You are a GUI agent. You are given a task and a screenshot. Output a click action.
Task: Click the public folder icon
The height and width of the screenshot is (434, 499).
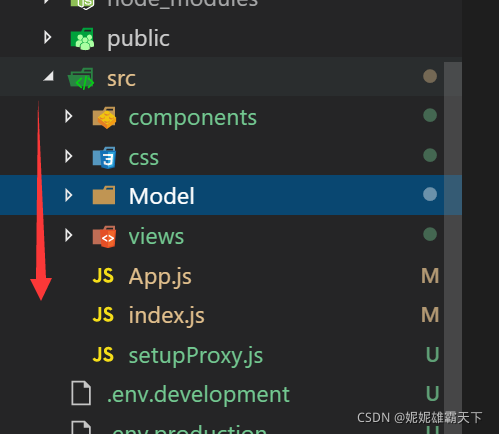coord(82,39)
